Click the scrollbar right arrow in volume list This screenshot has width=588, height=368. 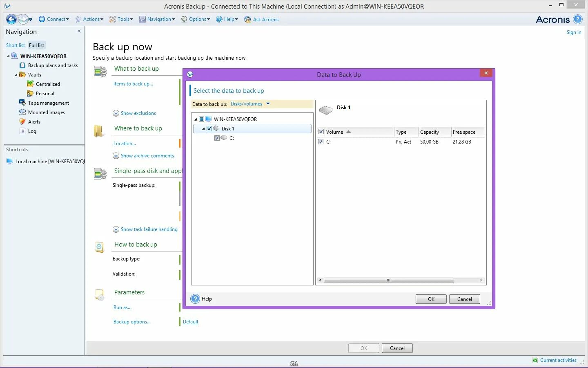481,280
